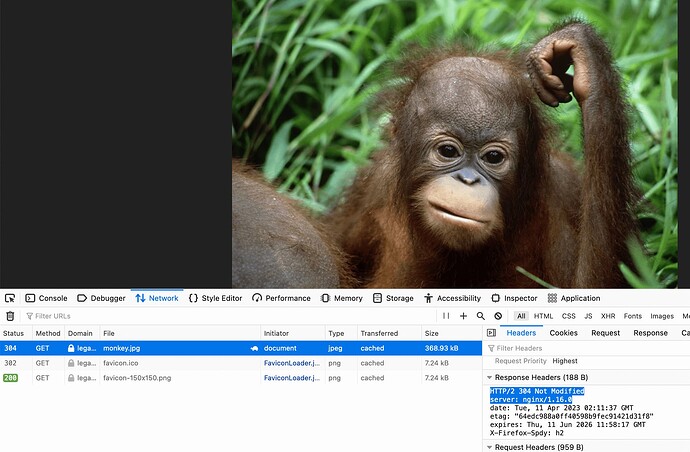Image resolution: width=690 pixels, height=452 pixels.
Task: Select the monkey.jpg request row
Action: click(x=241, y=348)
